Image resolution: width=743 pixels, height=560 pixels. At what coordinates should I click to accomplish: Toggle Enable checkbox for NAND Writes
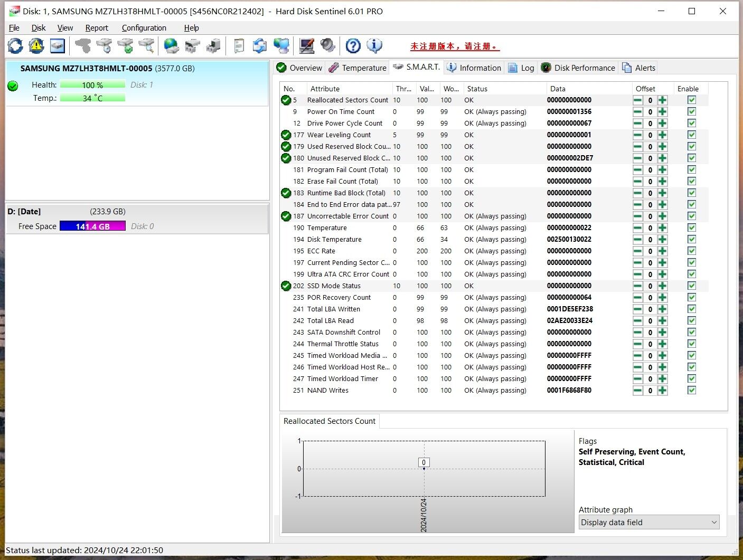(x=692, y=390)
